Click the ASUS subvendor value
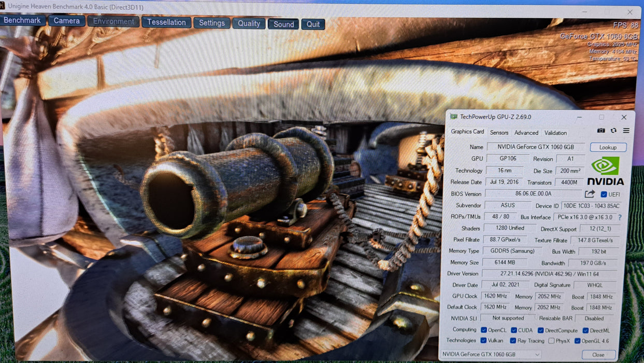Image resolution: width=644 pixels, height=363 pixels. pos(507,205)
